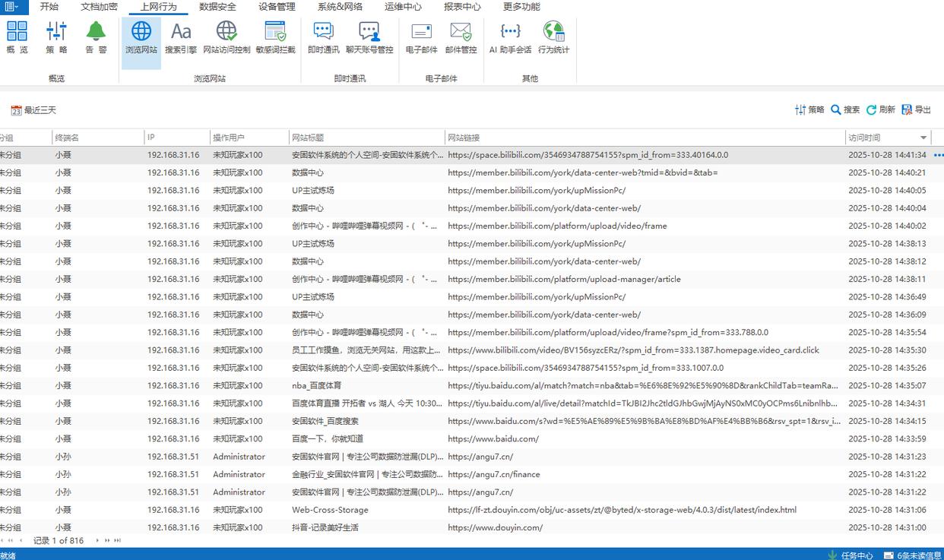Open the 行为统计 chart icon
This screenshot has width=944, height=560.
coord(553,37)
